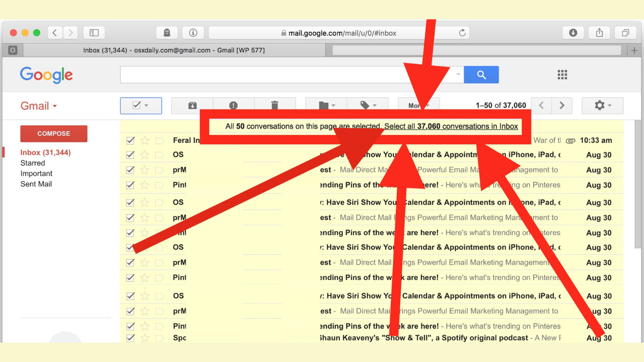This screenshot has height=362, width=644.
Task: Archive selected conversations
Action: point(192,106)
